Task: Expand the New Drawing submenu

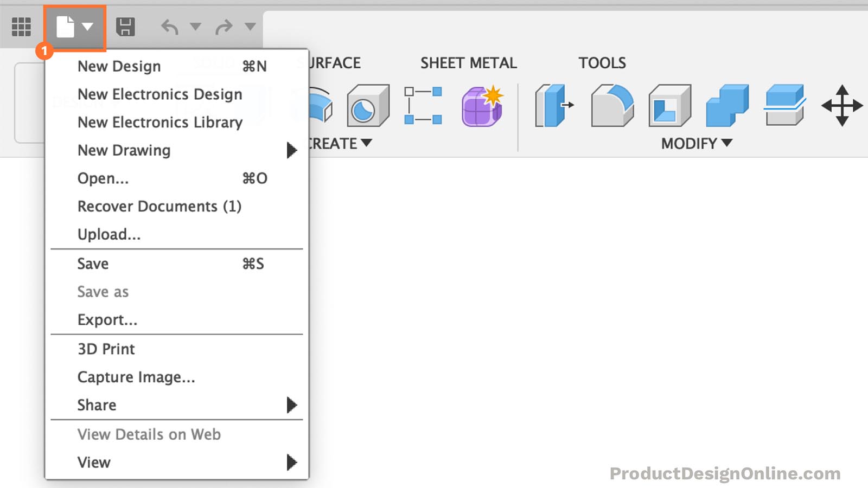Action: [x=177, y=150]
